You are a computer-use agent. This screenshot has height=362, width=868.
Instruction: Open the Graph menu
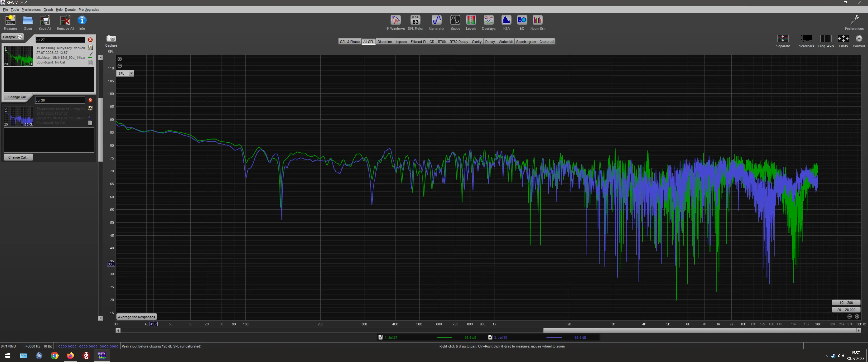(x=48, y=9)
